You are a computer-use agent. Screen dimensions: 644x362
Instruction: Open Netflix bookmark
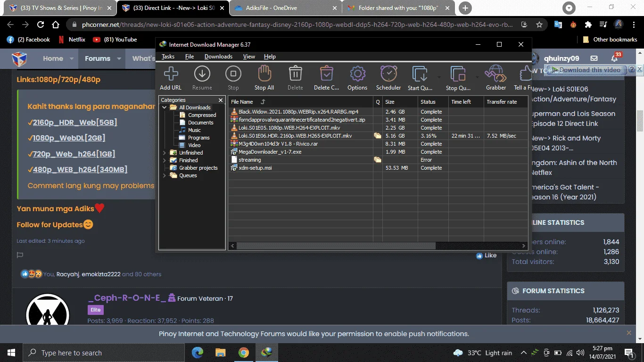pos(72,40)
